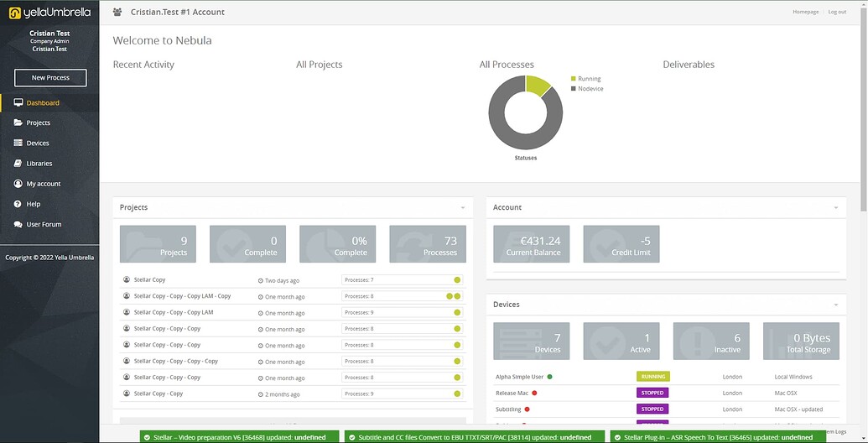868x443 pixels.
Task: Toggle Nodevice legend item in process chart
Action: pos(590,89)
